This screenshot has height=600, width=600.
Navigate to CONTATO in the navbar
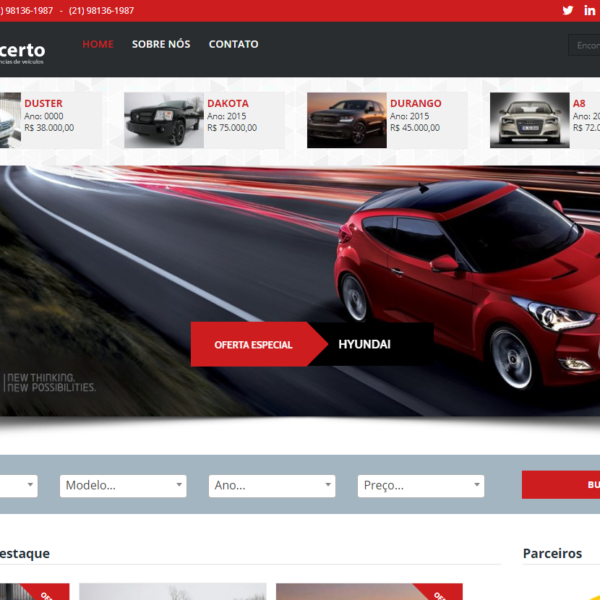coord(233,45)
